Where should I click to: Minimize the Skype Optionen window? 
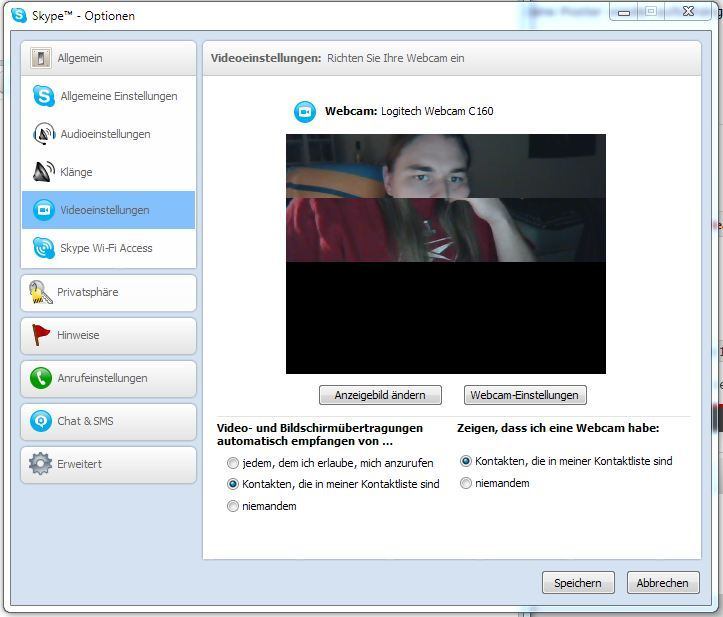(624, 12)
